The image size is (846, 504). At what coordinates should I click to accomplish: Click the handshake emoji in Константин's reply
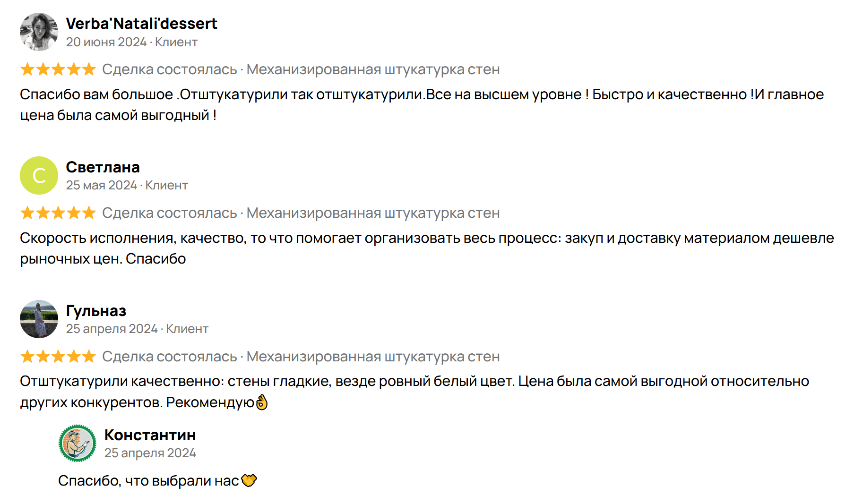(x=249, y=480)
